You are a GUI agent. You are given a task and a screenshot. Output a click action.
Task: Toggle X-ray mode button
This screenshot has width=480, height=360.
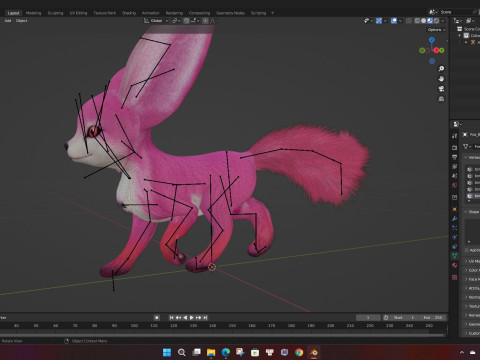pyautogui.click(x=409, y=21)
